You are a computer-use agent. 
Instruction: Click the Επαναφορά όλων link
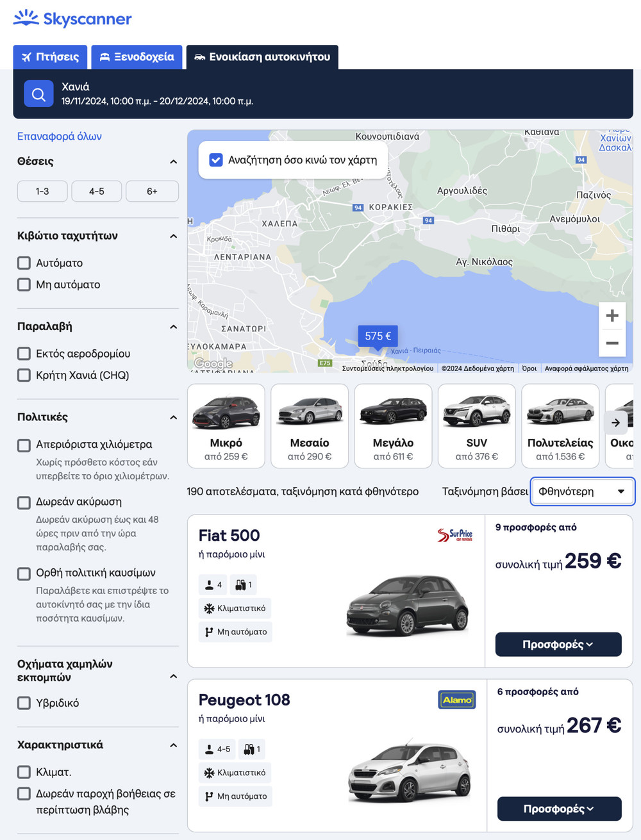pyautogui.click(x=60, y=136)
